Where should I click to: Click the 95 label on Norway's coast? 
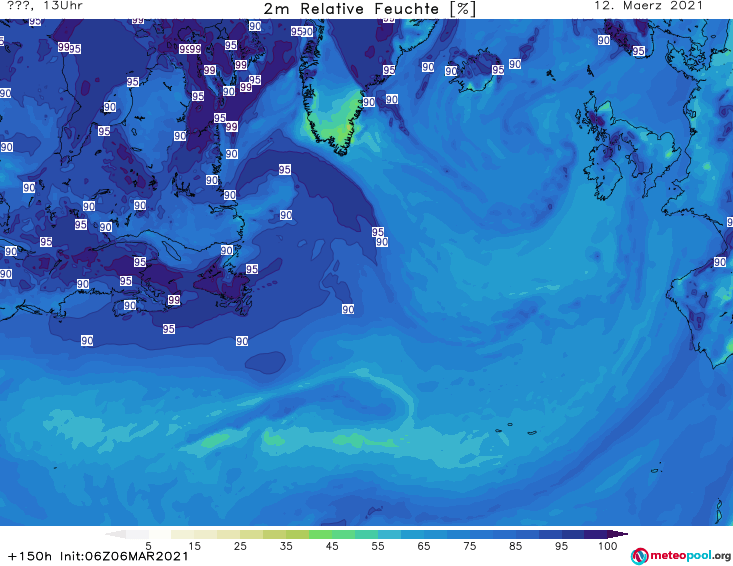(639, 51)
